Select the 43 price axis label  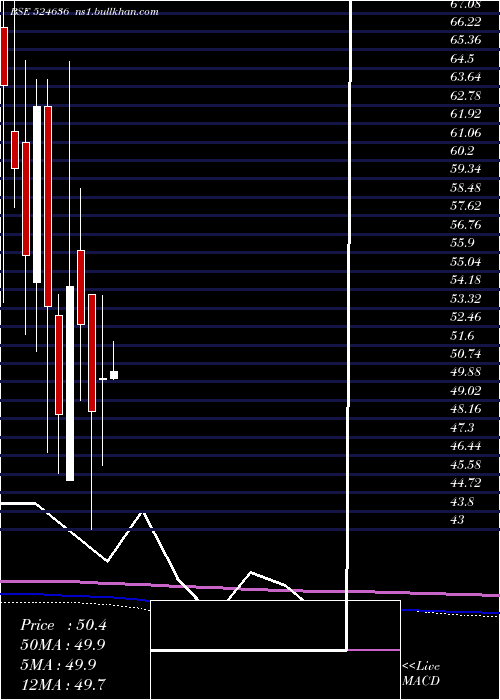click(x=458, y=520)
